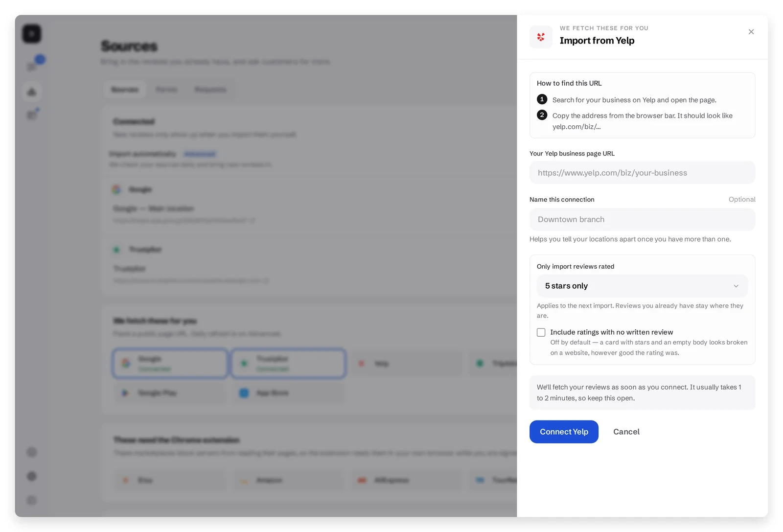Close the Import from Yelp panel
The height and width of the screenshot is (532, 783).
point(751,32)
